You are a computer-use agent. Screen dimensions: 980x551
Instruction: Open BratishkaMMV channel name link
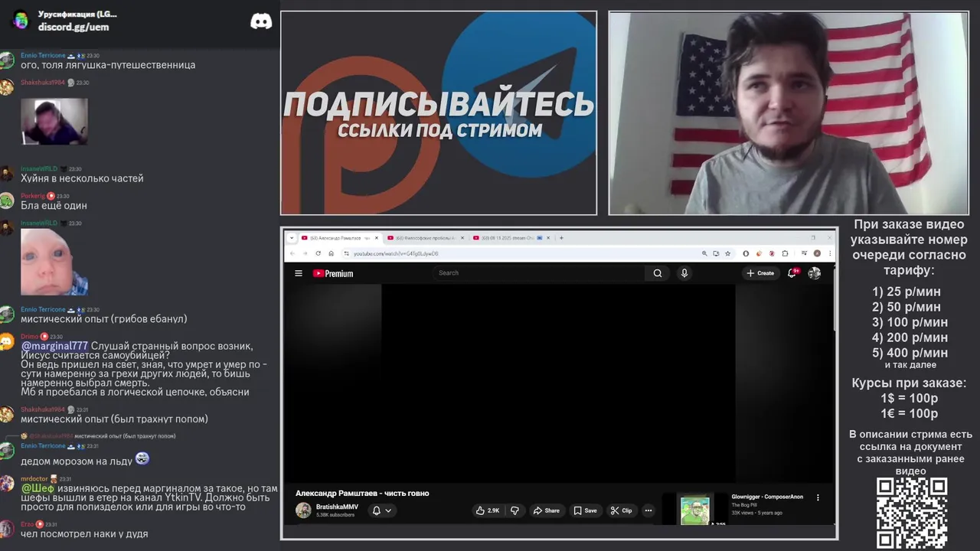(337, 507)
